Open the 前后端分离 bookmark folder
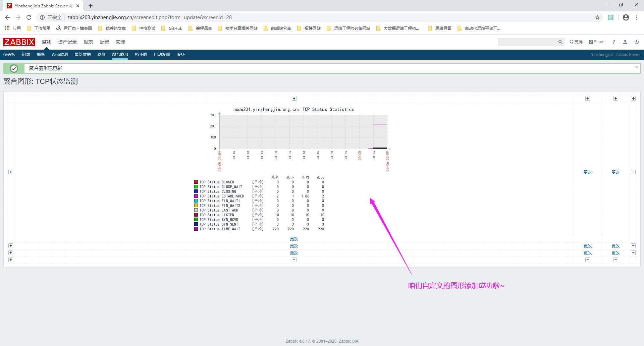The width and height of the screenshot is (644, 346). 277,28
